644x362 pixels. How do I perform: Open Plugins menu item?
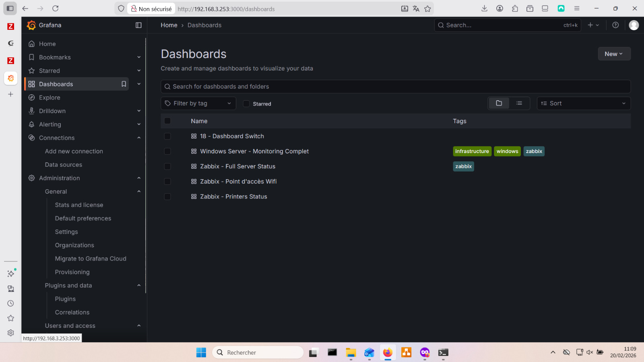(65, 299)
